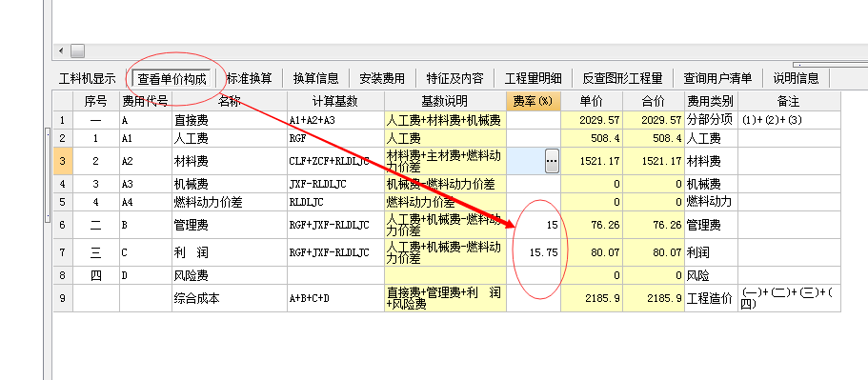Click the 备注 column header

pos(789,101)
